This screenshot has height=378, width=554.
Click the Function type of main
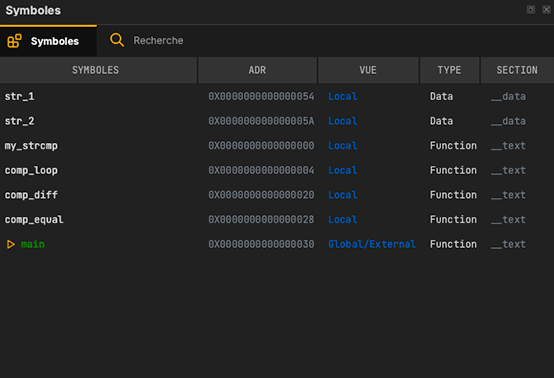(x=453, y=244)
